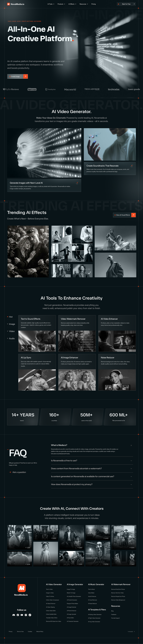Click the Create Soundtracks card arrow icon

point(132,165)
